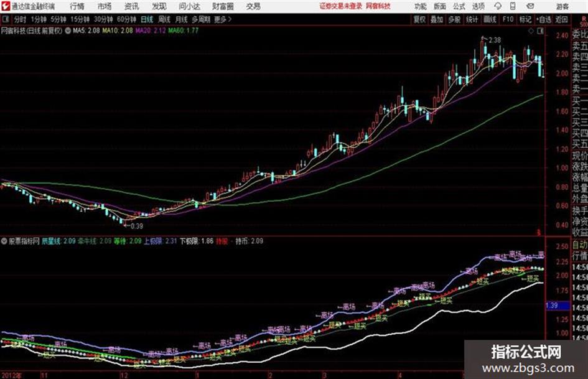Switch to 1分钟 period tab
The height and width of the screenshot is (379, 588).
click(x=38, y=19)
